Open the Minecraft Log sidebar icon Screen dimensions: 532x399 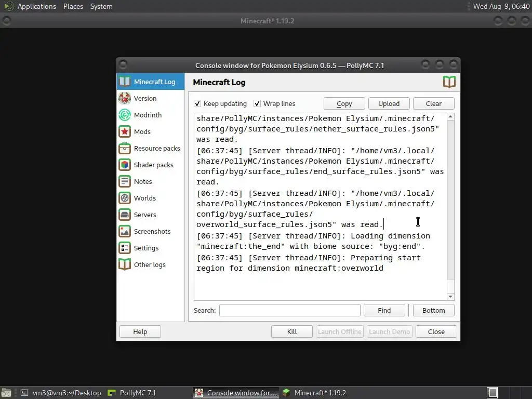[x=125, y=82]
